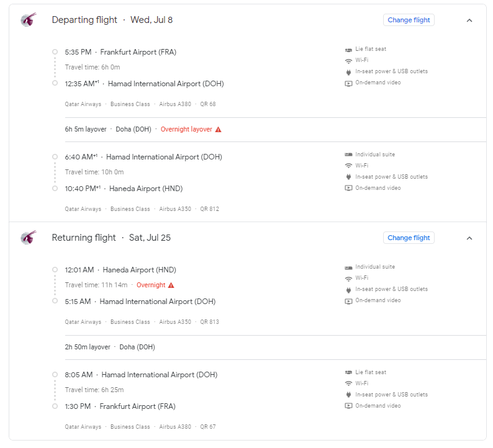
Task: Click the power outlet icon for QR 813 flight
Action: (348, 289)
